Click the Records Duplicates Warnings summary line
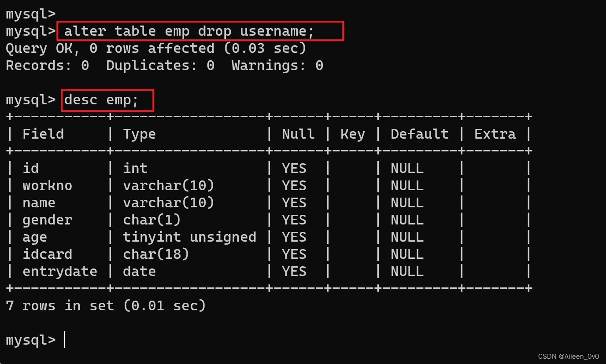Image resolution: width=606 pixels, height=364 pixels. click(164, 66)
